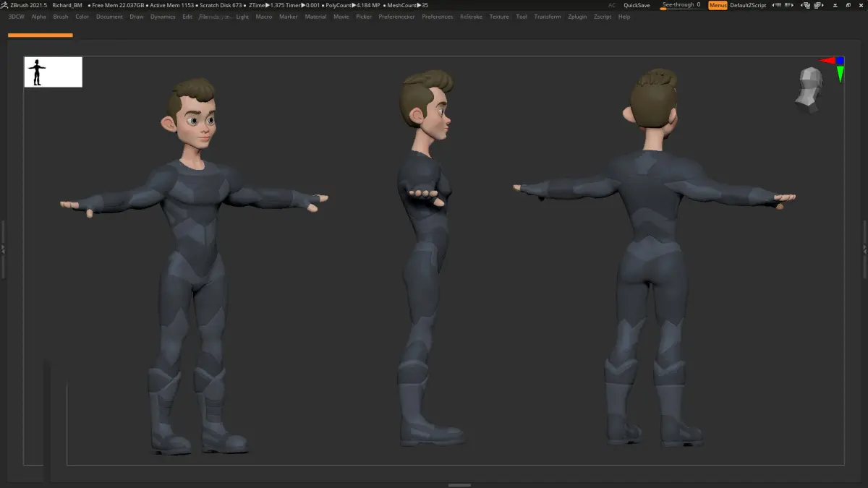Open the Draw menu

[137, 17]
